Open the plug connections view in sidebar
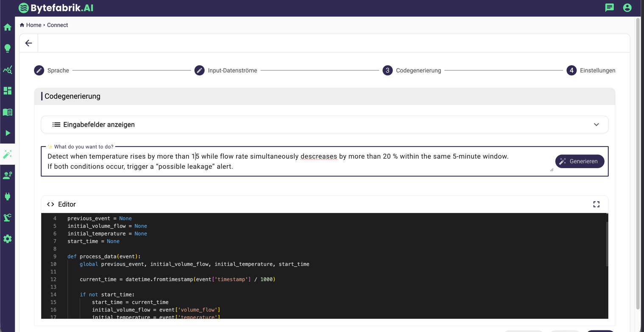The height and width of the screenshot is (332, 644). [8, 196]
